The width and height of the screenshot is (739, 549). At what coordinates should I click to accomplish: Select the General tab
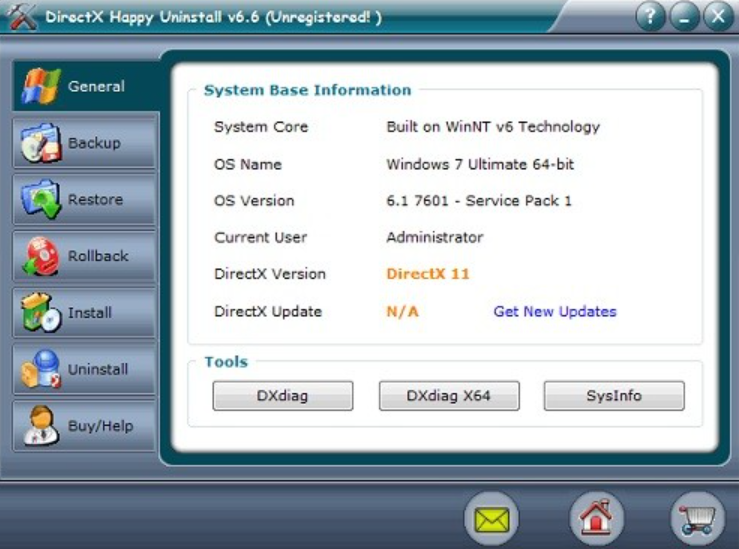[x=85, y=87]
